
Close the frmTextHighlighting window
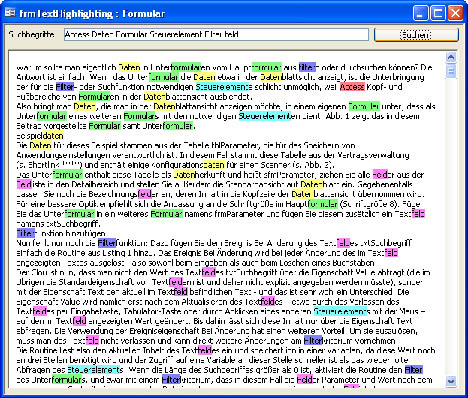point(455,13)
